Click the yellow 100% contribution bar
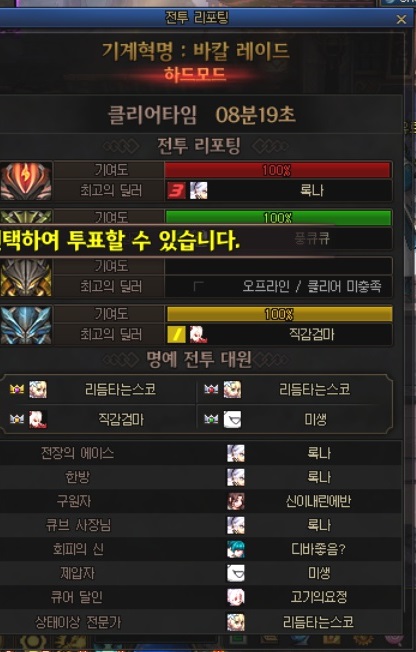Image resolution: width=416 pixels, height=652 pixels. (279, 314)
